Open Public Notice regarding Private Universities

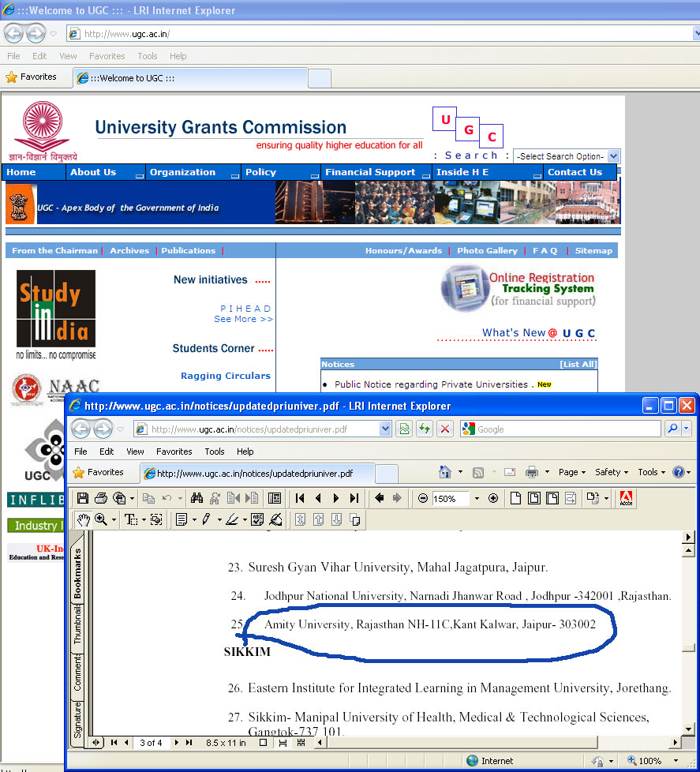pos(431,384)
